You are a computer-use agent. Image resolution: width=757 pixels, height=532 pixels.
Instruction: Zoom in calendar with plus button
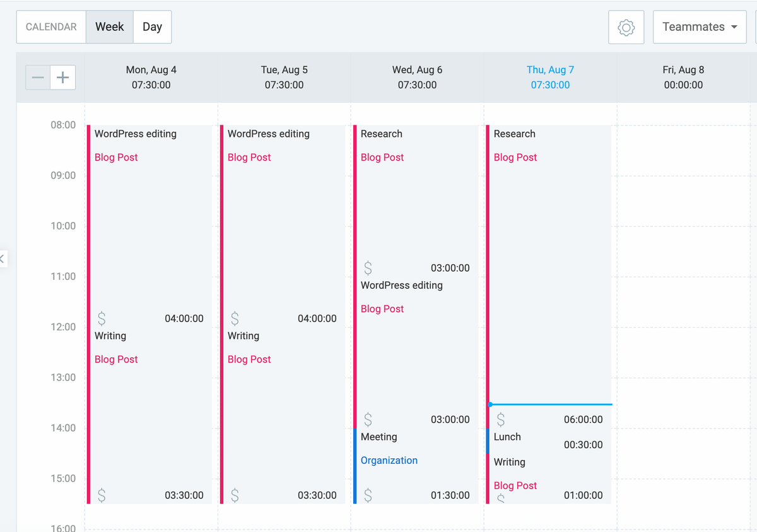tap(63, 78)
